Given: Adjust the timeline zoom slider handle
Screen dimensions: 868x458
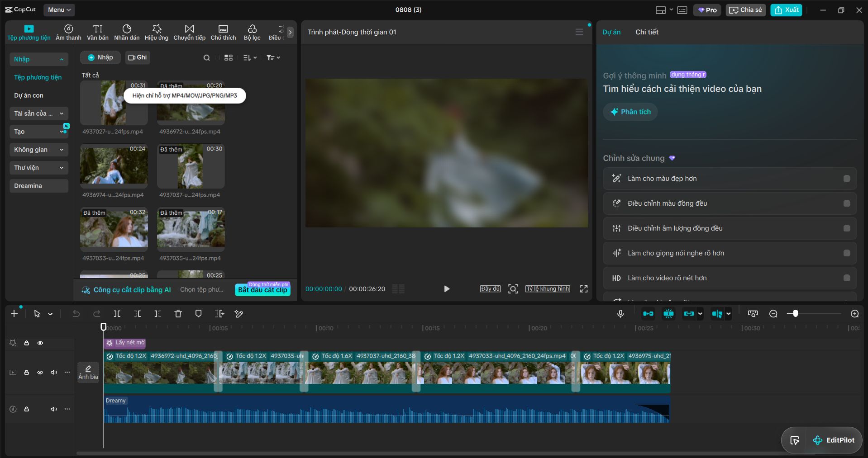Looking at the screenshot, I should point(795,313).
